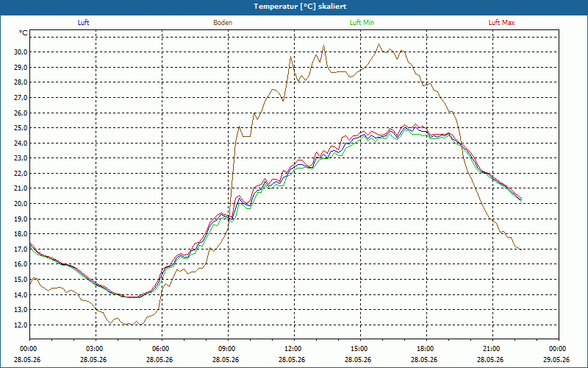Click the 14,0 y-axis value
The width and height of the screenshot is (588, 368).
point(21,294)
